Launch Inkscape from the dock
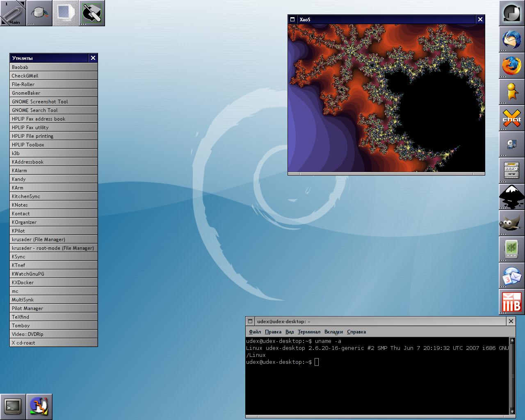This screenshot has height=420, width=525. (x=512, y=197)
